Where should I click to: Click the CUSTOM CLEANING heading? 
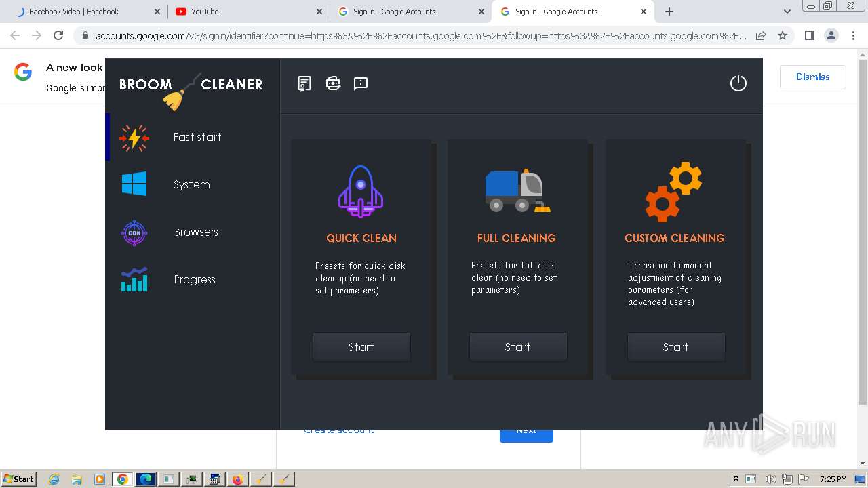tap(674, 238)
